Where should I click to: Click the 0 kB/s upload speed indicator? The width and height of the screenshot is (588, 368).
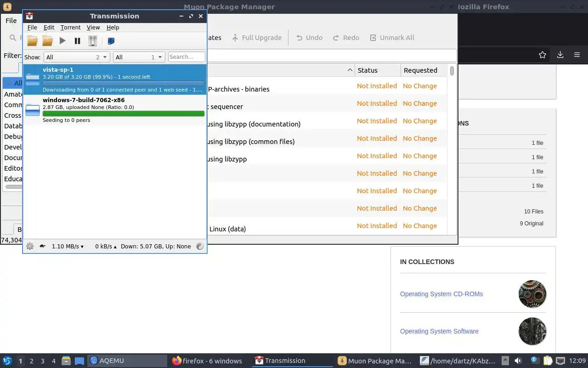106,247
